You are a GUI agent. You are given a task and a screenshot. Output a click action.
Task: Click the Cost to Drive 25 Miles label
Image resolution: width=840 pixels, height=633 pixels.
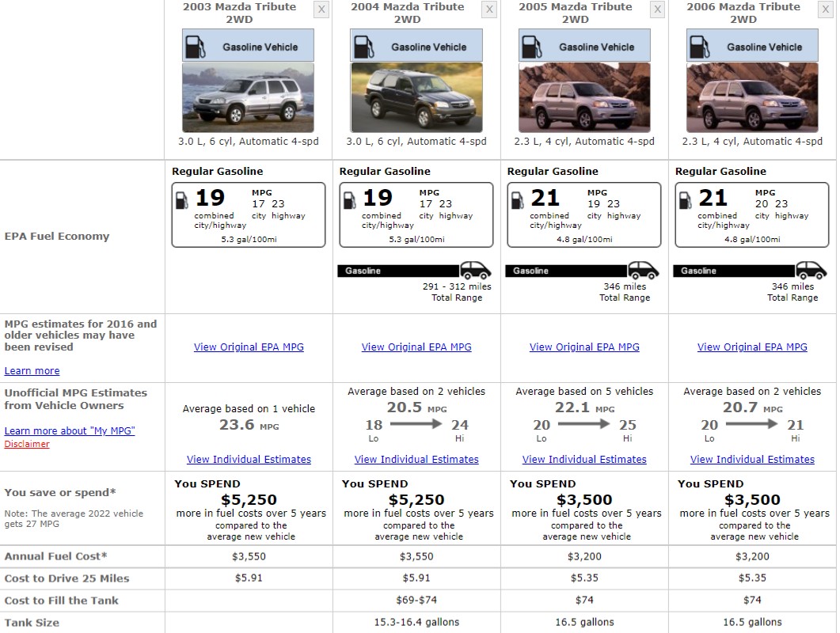coord(67,578)
